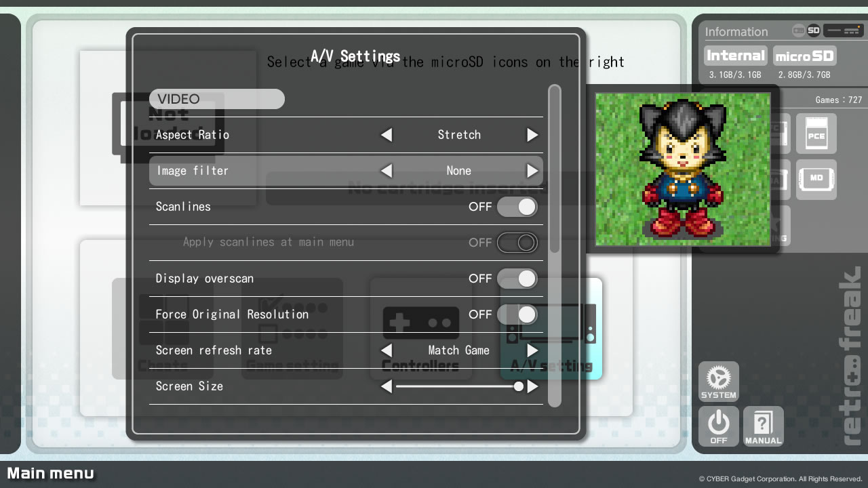Click the microSD storage icon
The width and height of the screenshot is (868, 488).
click(x=804, y=56)
